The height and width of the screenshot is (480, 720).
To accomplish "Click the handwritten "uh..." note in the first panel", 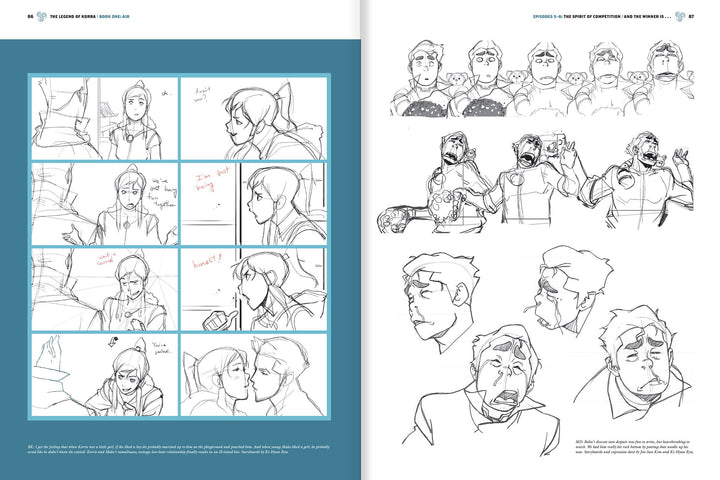I will pyautogui.click(x=166, y=93).
